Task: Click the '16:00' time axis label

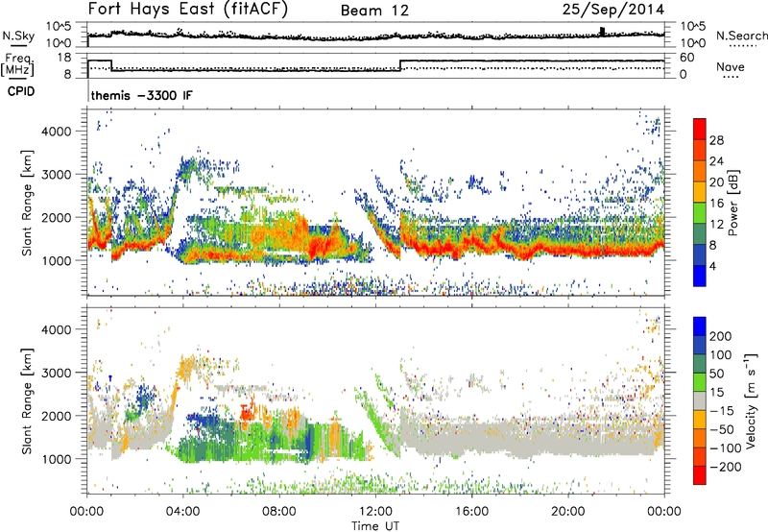Action: (471, 512)
